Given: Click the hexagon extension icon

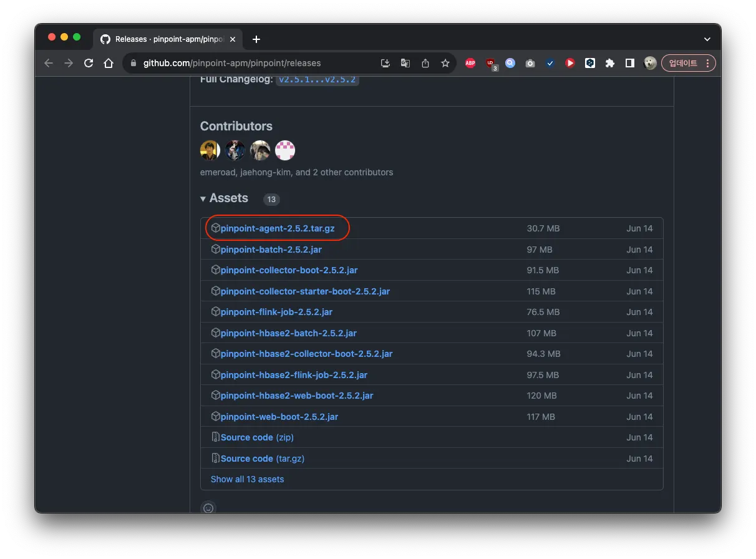Looking at the screenshot, I should [590, 63].
